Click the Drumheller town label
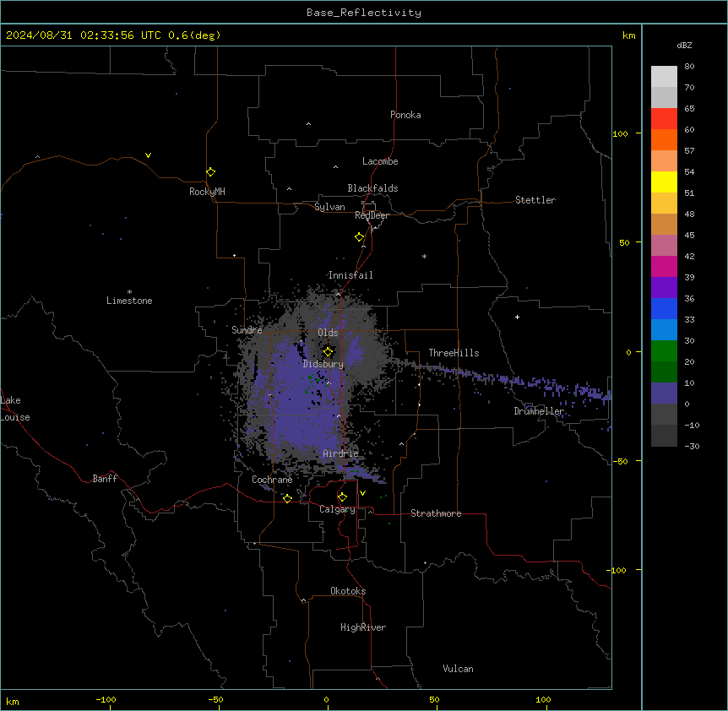Image resolution: width=728 pixels, height=711 pixels. 539,411
